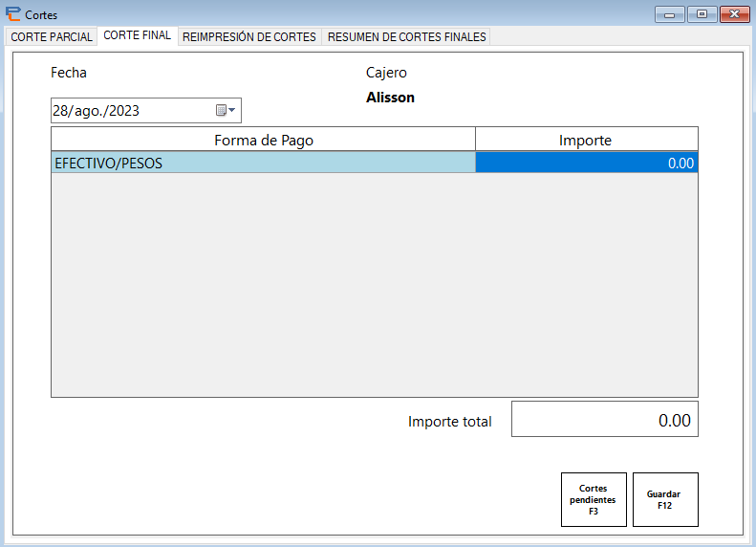Click the cashier name Alisson
This screenshot has width=756, height=547.
(390, 98)
